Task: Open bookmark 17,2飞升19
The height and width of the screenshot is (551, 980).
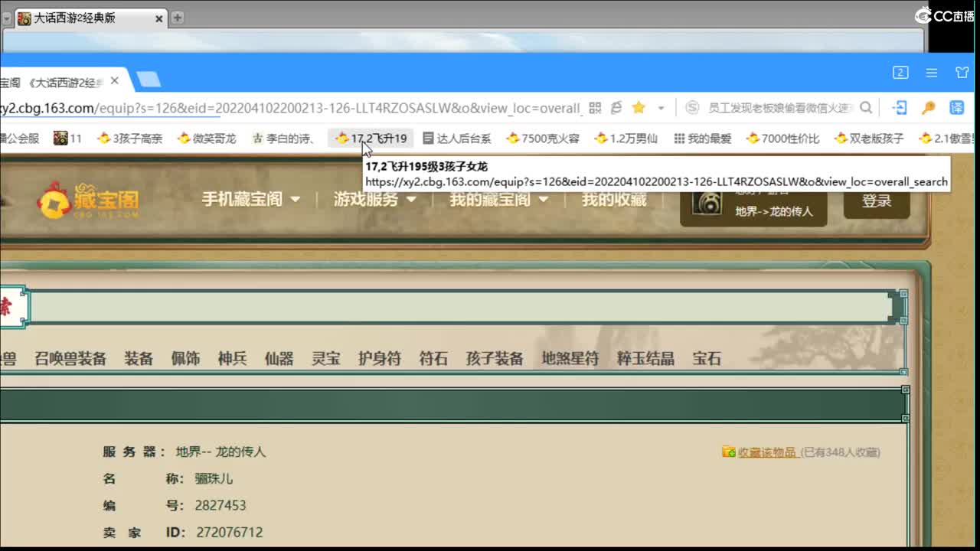Action: [371, 139]
